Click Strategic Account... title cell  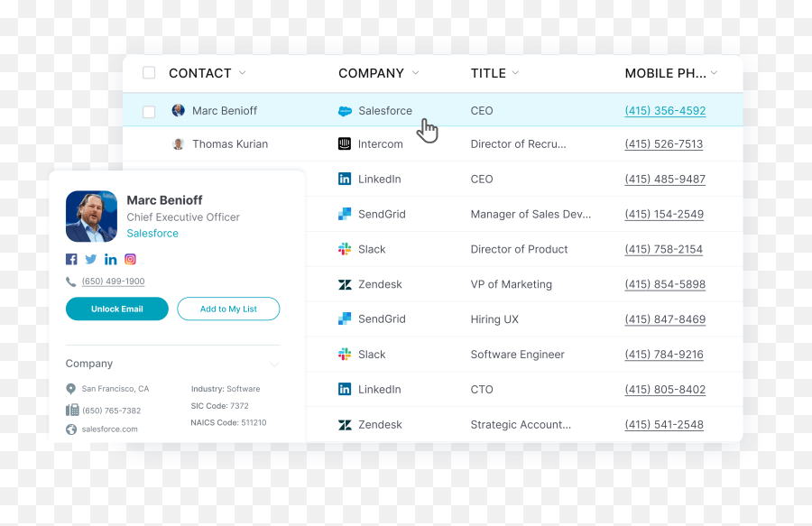pos(521,425)
